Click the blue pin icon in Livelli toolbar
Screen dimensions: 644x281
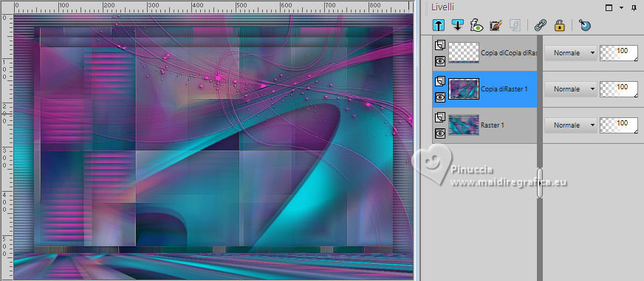click(585, 25)
